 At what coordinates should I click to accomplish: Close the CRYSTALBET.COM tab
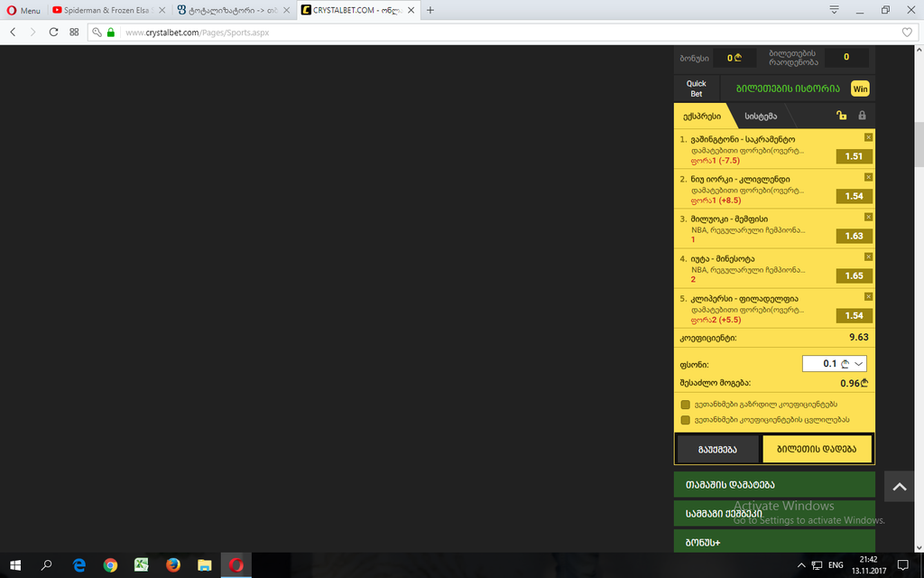[x=411, y=10]
